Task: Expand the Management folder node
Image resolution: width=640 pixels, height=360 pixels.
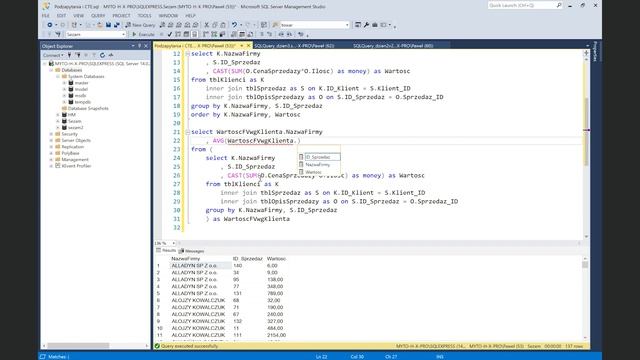Action: [52, 160]
